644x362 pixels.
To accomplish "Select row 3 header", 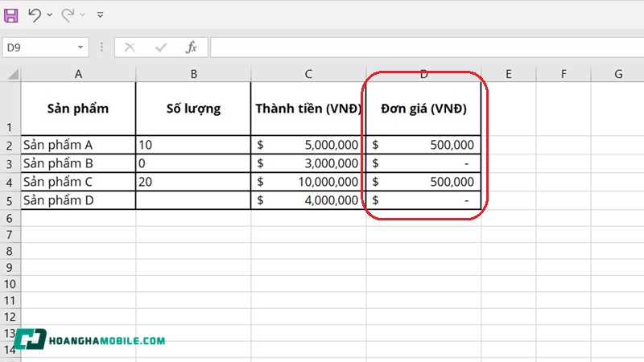I will [x=10, y=164].
